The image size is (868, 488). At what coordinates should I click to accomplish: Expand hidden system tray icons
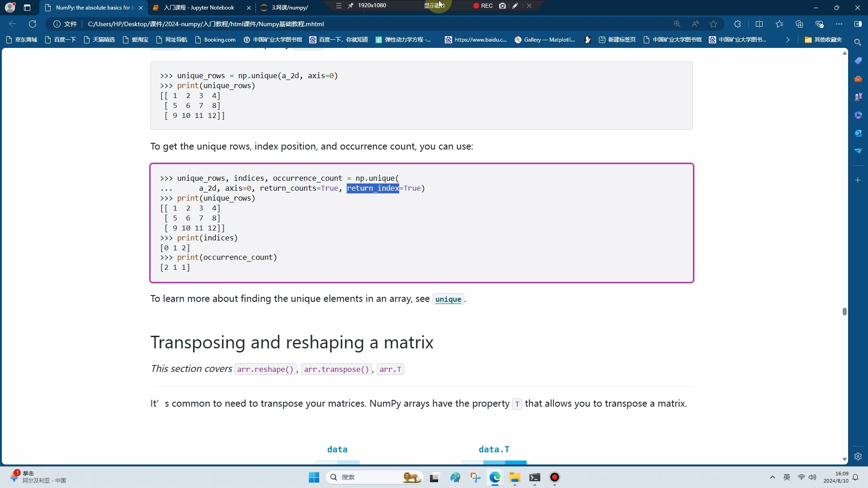click(x=772, y=477)
